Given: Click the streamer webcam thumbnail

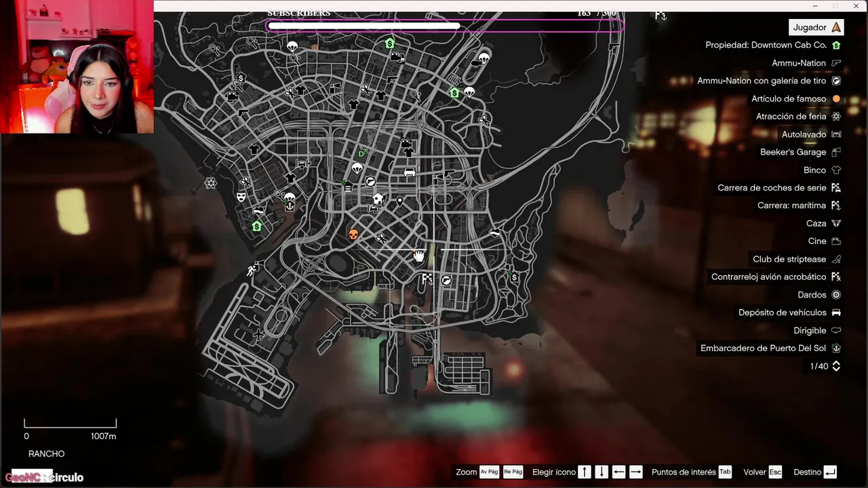Looking at the screenshot, I should [x=77, y=66].
